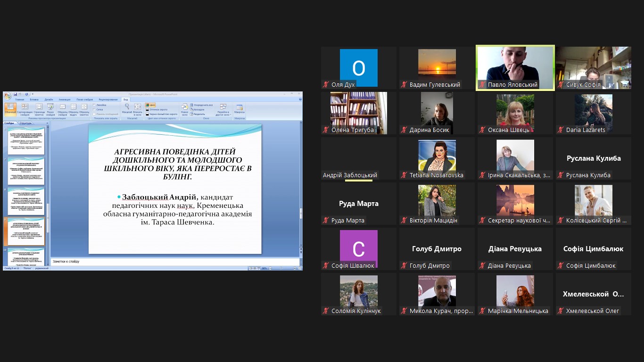644x362 pixels.
Task: Click the Каскадом cascade windows button
Action: pyautogui.click(x=198, y=109)
